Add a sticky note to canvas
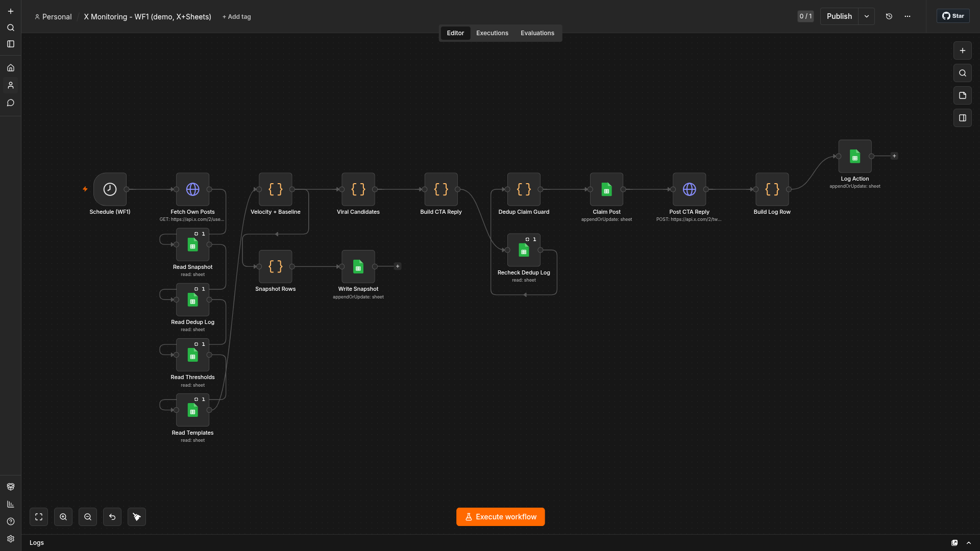This screenshot has width=980, height=551. click(963, 95)
